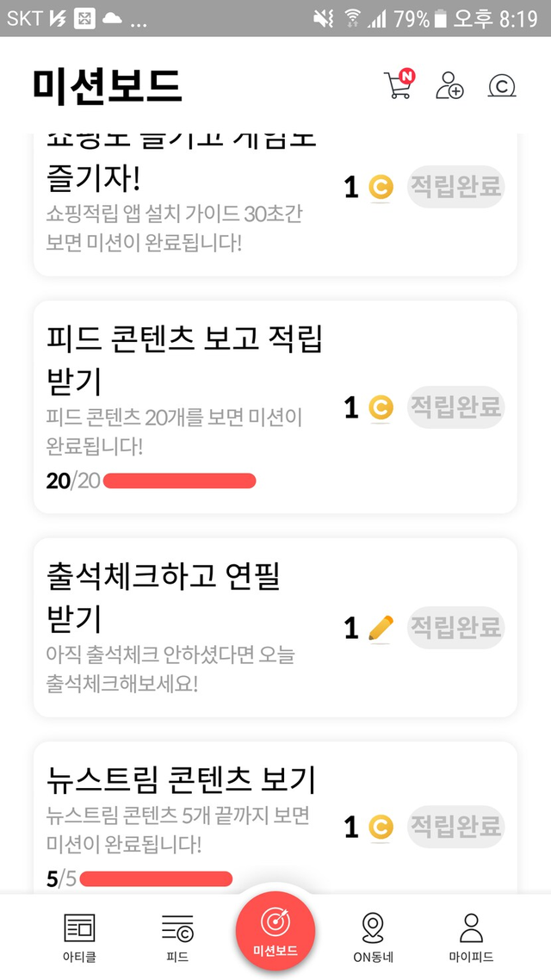Image resolution: width=551 pixels, height=980 pixels.
Task: Tap the add friend icon
Action: [449, 85]
